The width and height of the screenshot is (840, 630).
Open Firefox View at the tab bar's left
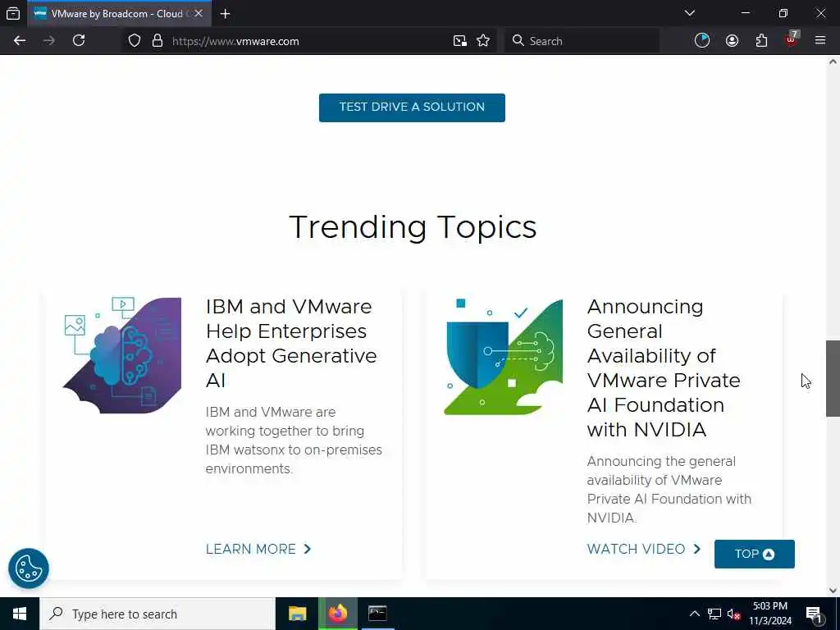(x=13, y=13)
